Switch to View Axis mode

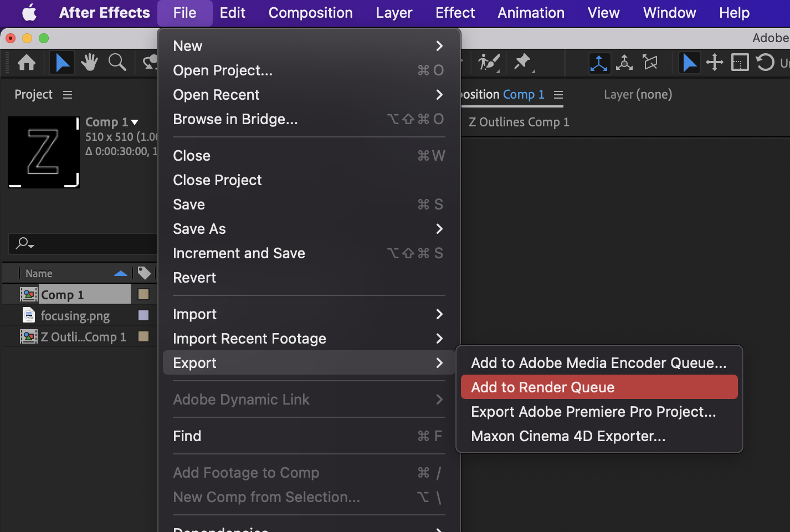(650, 63)
